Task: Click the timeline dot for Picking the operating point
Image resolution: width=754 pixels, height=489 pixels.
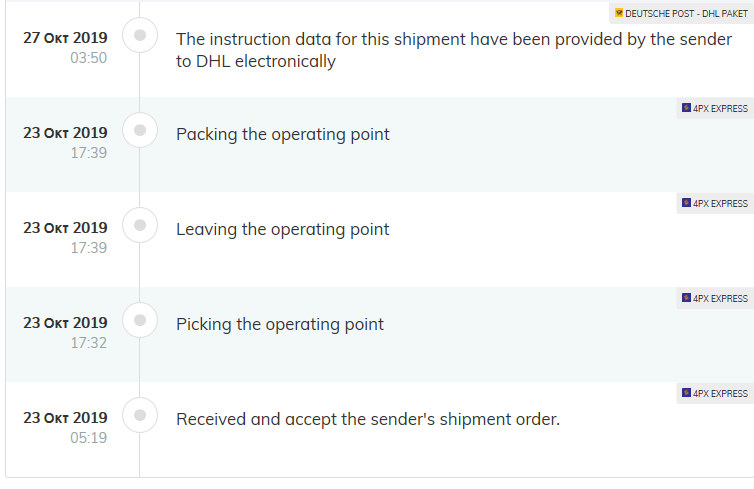Action: [x=140, y=320]
